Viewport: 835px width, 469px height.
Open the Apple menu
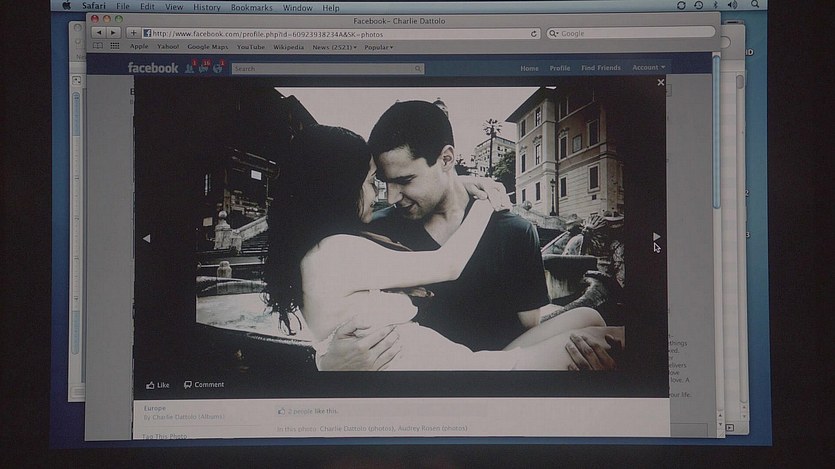click(x=67, y=5)
